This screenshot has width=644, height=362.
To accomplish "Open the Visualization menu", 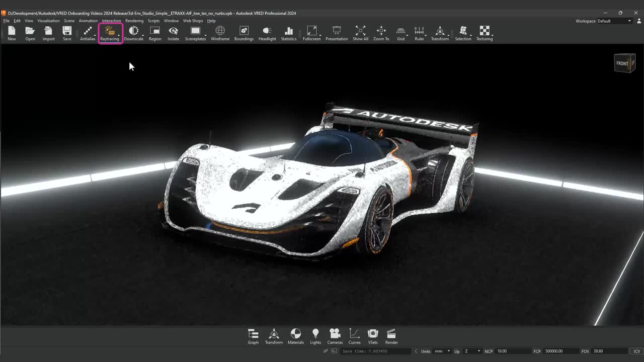I will [48, 21].
